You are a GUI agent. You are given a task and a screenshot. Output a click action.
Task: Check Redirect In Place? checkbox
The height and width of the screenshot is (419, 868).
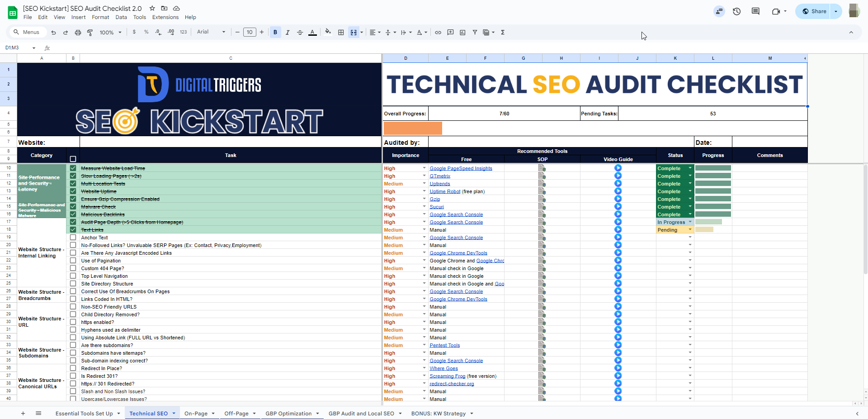point(73,368)
